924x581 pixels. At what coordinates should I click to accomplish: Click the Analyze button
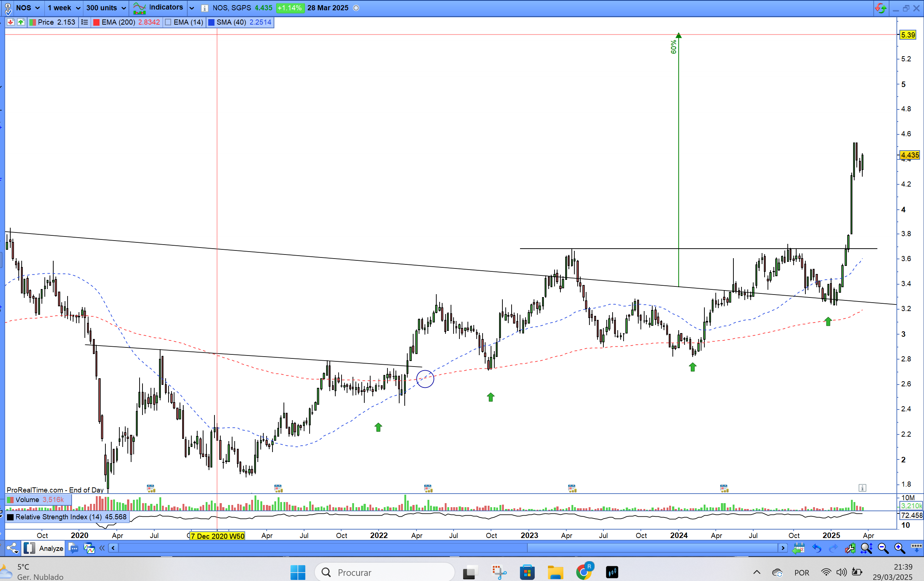click(51, 548)
